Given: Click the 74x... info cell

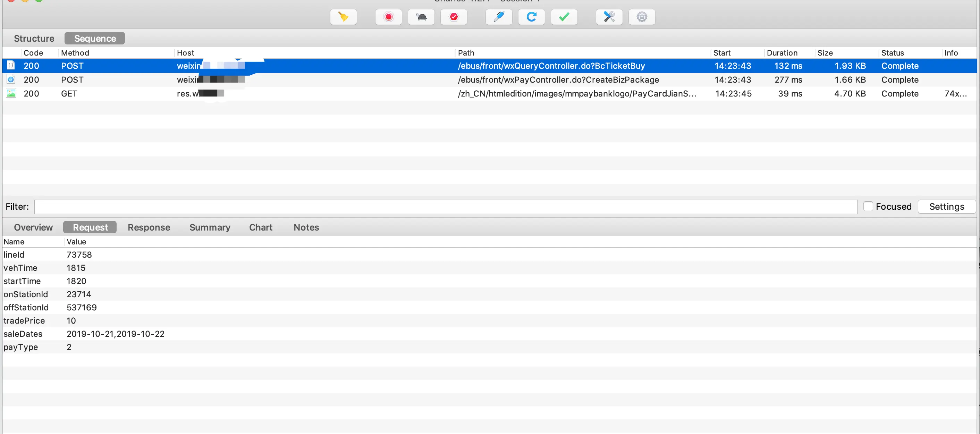Looking at the screenshot, I should 955,94.
